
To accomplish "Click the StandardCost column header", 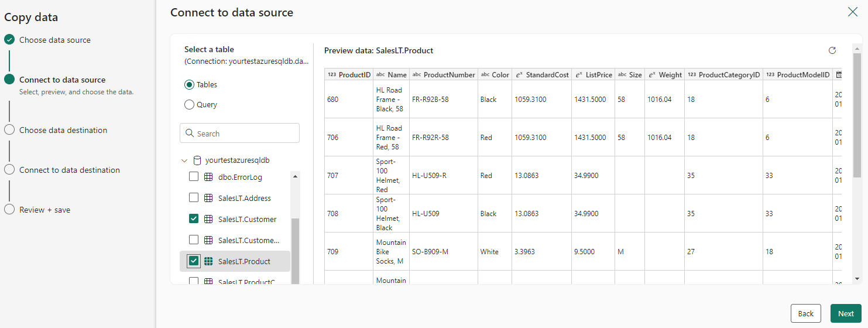I will [542, 75].
